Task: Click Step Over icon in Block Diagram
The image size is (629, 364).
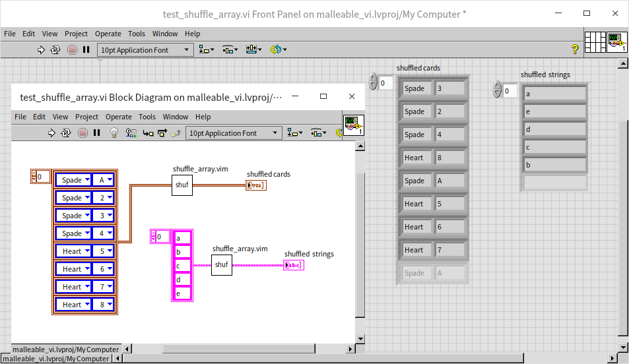Action: click(x=162, y=133)
